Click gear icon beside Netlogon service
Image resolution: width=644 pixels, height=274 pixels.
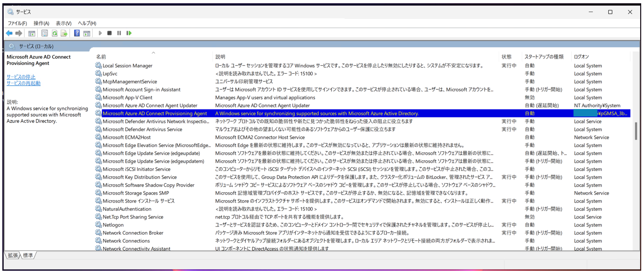(98, 225)
